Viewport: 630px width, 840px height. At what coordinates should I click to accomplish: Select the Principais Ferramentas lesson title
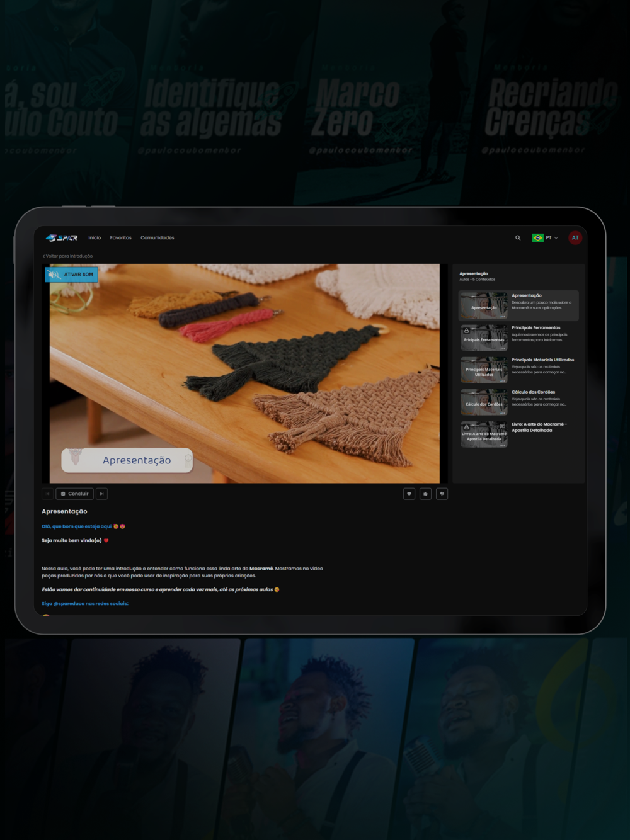point(536,328)
